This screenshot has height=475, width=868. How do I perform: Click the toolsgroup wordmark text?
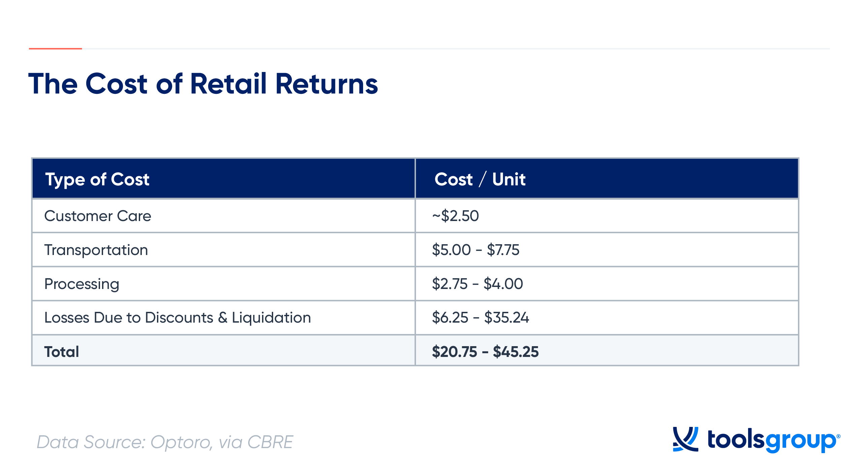point(772,440)
